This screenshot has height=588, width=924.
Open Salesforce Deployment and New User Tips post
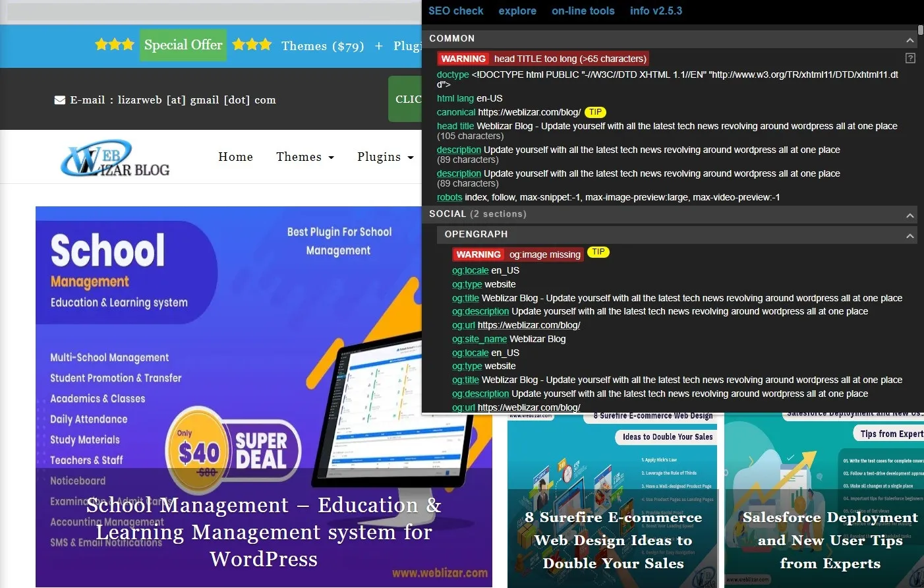point(830,540)
